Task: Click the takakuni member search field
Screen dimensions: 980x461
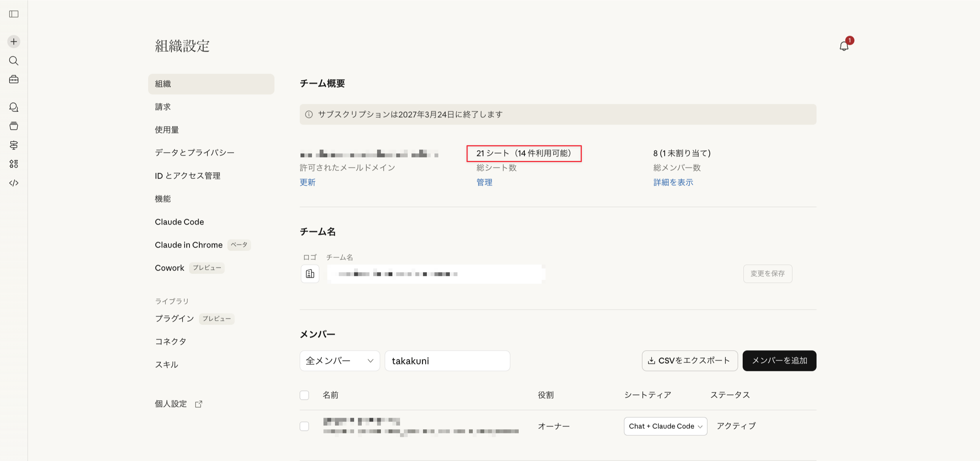Action: (x=447, y=361)
